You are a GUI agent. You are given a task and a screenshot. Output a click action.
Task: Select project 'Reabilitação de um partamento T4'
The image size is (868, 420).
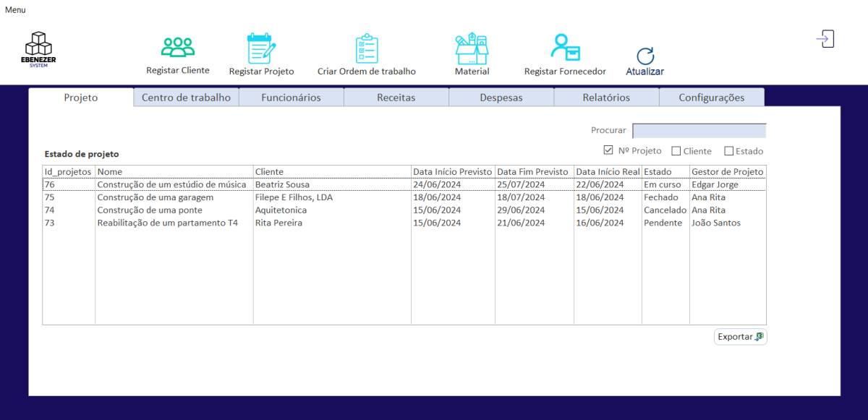click(168, 223)
